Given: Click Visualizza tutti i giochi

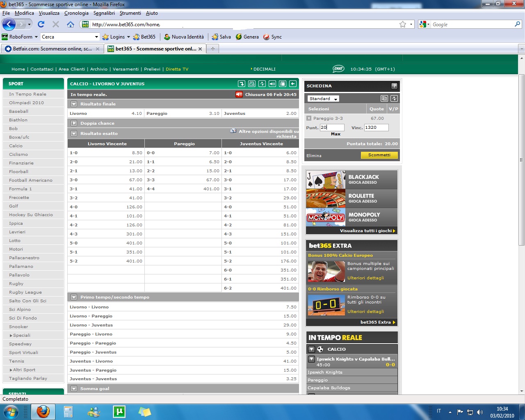Looking at the screenshot, I should click(x=367, y=231).
